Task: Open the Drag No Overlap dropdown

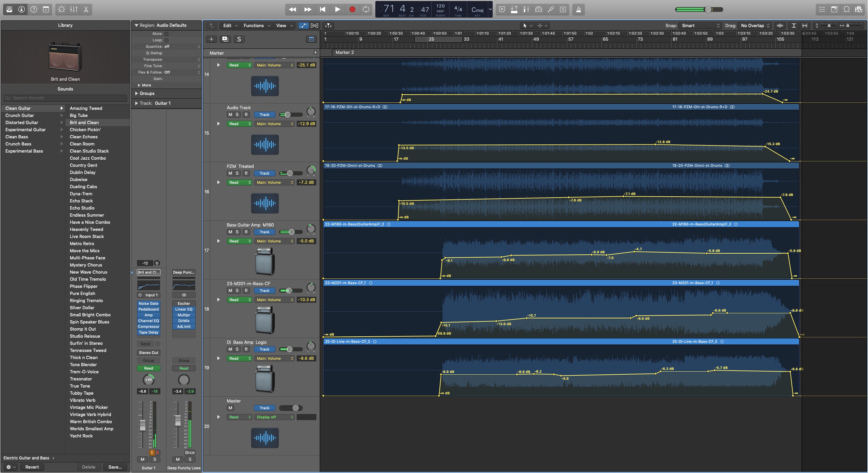Action: click(x=755, y=25)
